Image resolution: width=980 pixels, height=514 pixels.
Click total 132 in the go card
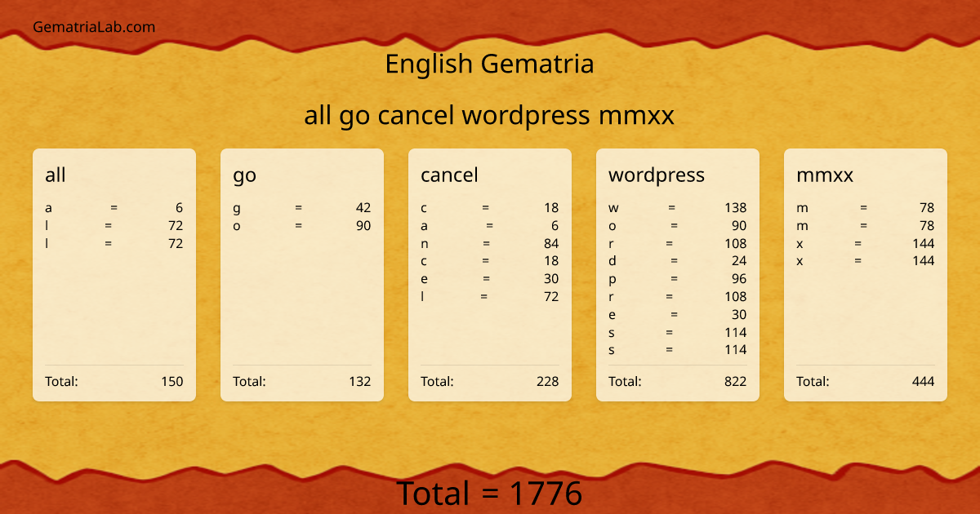pos(360,381)
